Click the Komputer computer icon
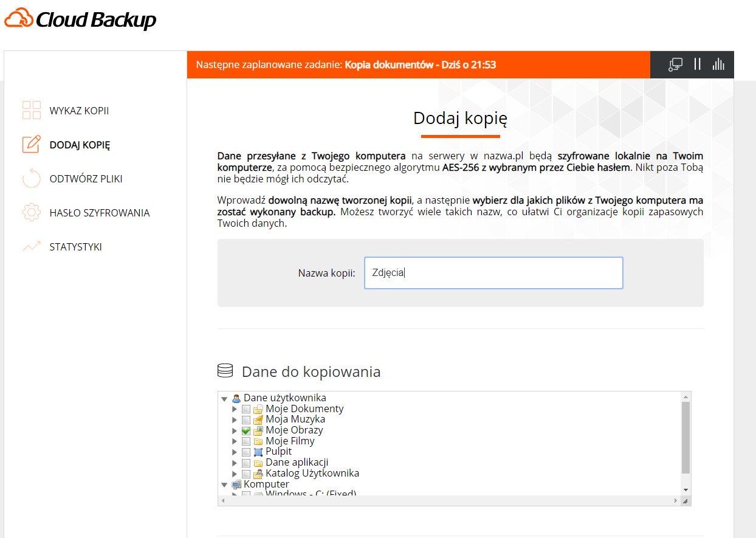The height and width of the screenshot is (538, 756). tap(236, 485)
